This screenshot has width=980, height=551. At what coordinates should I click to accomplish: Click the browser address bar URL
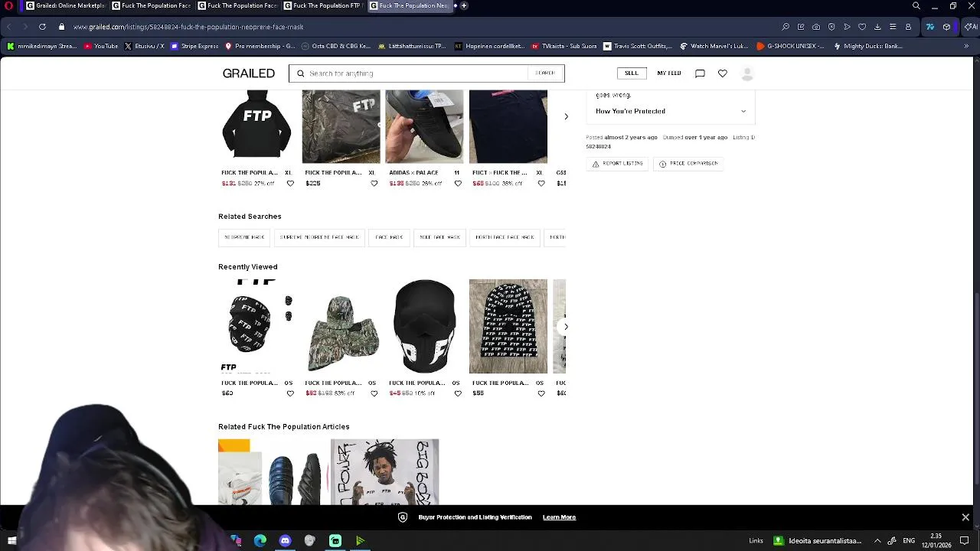(188, 27)
